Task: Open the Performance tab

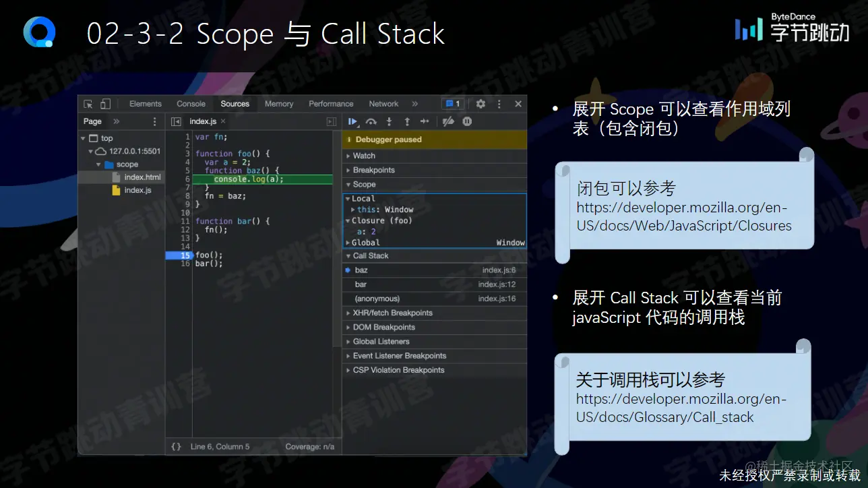Action: (331, 104)
